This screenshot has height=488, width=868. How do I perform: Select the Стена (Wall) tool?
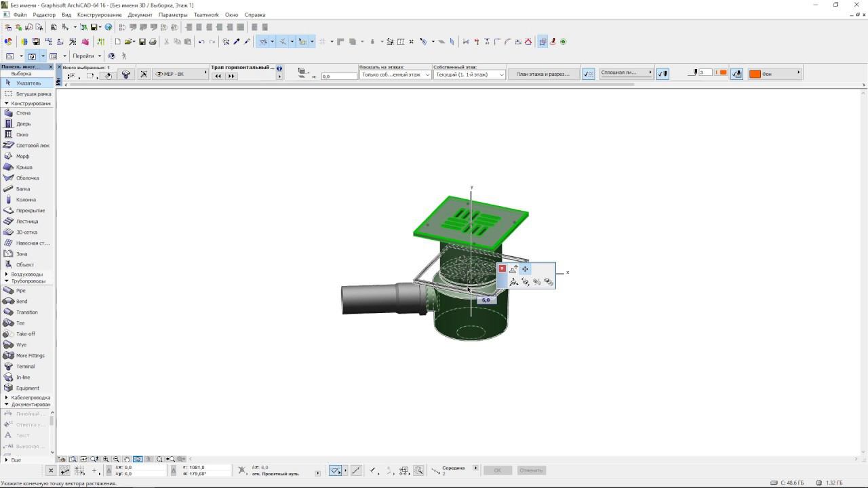click(23, 113)
